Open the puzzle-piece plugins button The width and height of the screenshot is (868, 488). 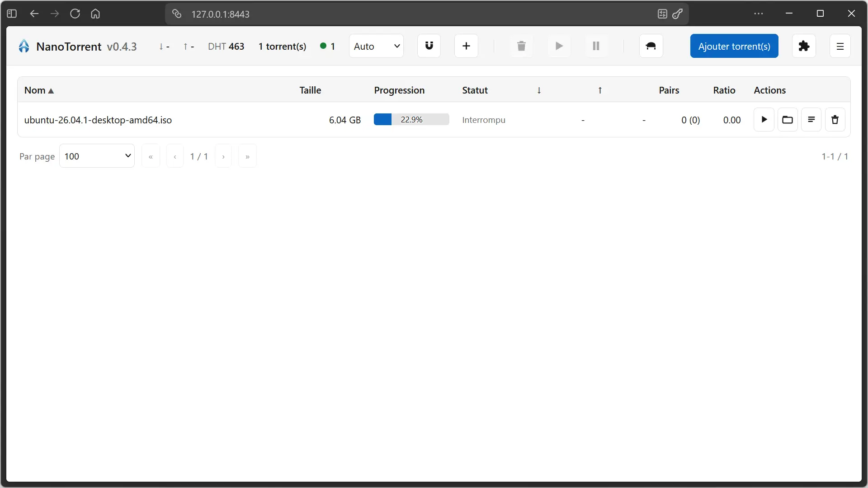pos(804,46)
